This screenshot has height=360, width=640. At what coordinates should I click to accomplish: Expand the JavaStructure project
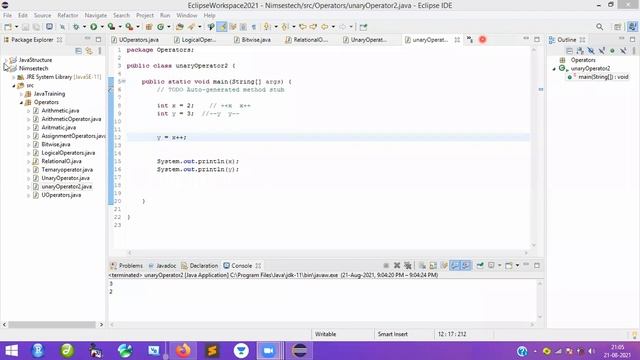pos(6,60)
